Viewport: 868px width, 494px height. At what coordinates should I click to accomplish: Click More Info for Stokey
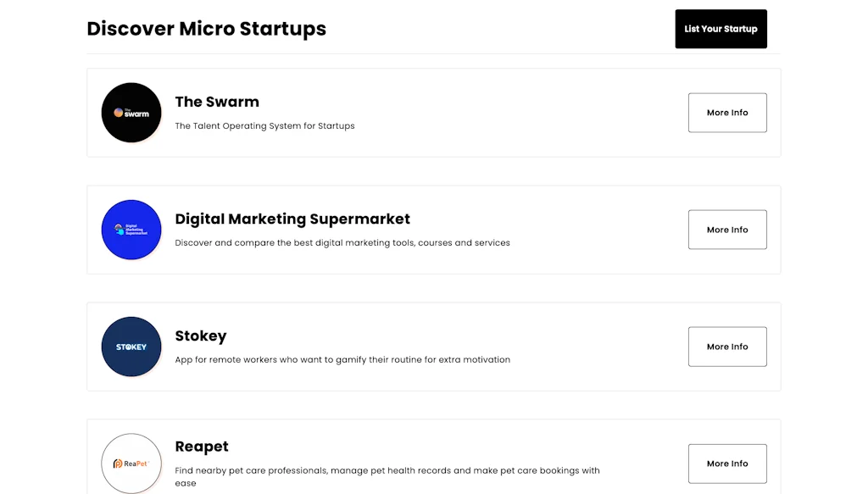click(727, 346)
